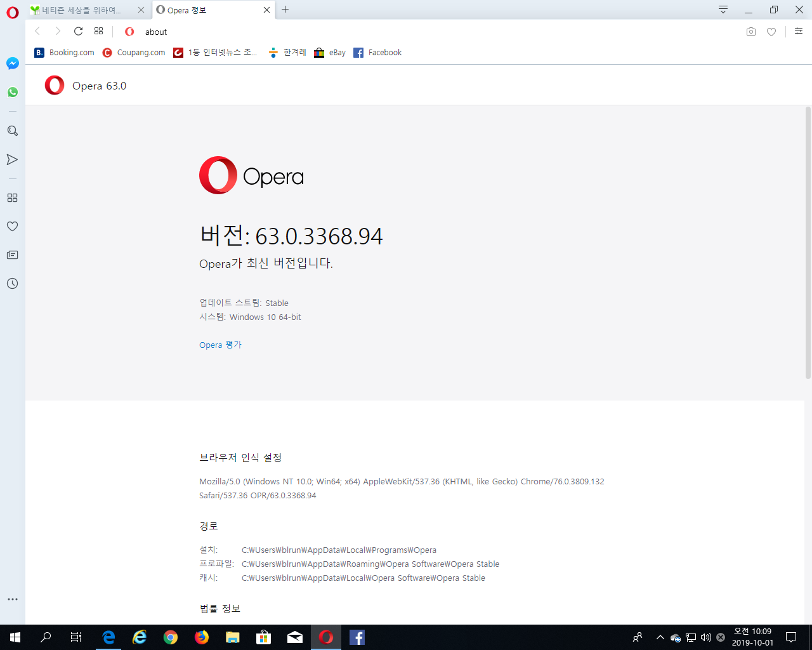Click the 캐시 path row
The height and width of the screenshot is (650, 812).
[x=342, y=578]
